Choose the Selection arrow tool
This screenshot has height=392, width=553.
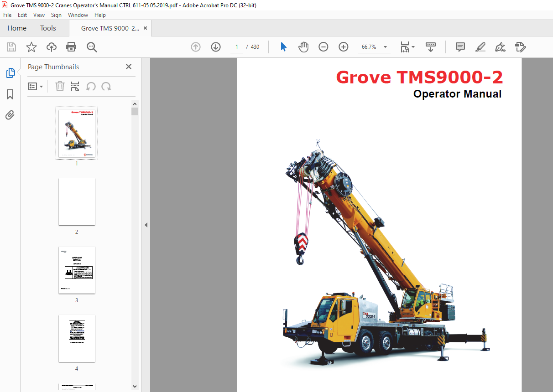point(283,47)
